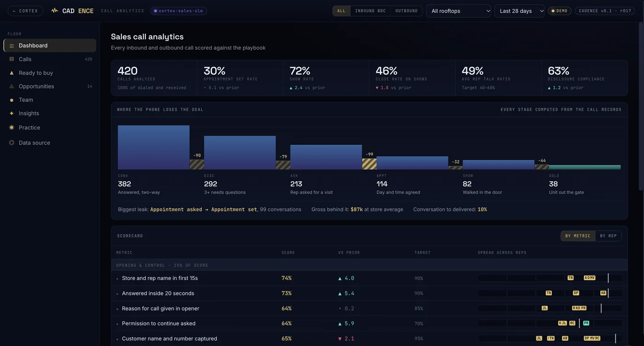This screenshot has height=346, width=644.
Task: Click the AB badge in Answered inside 20 seconds row
Action: 603,293
